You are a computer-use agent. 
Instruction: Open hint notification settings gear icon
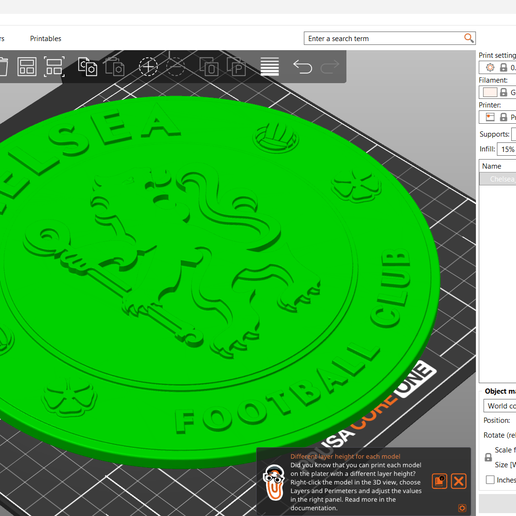point(462,508)
